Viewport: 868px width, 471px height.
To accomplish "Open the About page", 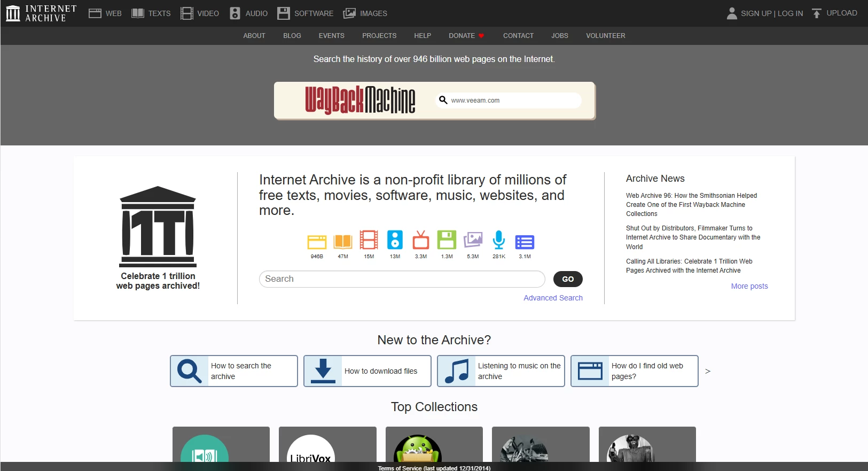I will pos(254,36).
